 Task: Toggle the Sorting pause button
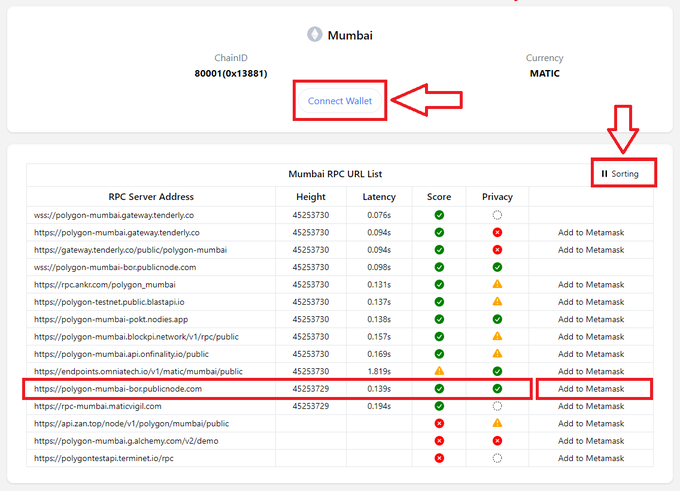coord(620,174)
